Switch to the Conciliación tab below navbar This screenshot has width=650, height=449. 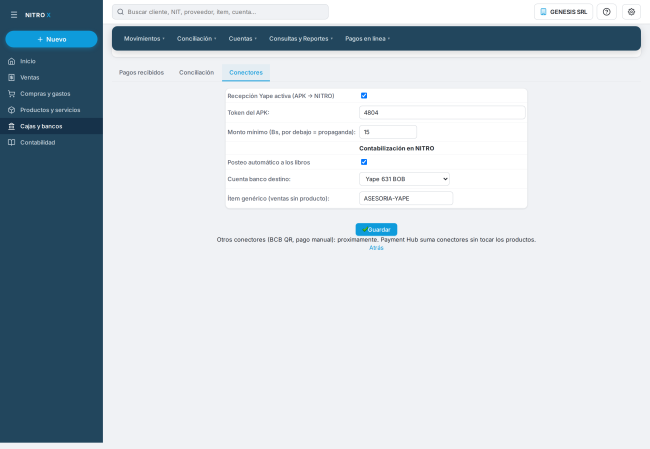click(x=196, y=73)
